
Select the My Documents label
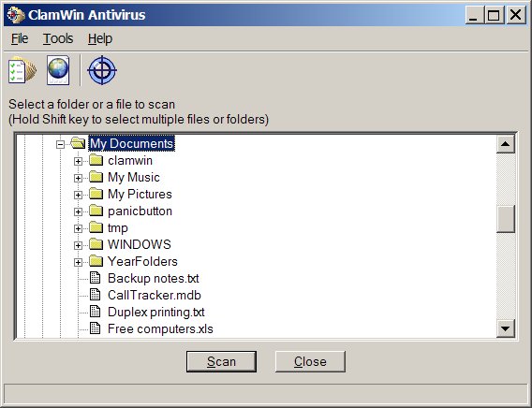(131, 143)
